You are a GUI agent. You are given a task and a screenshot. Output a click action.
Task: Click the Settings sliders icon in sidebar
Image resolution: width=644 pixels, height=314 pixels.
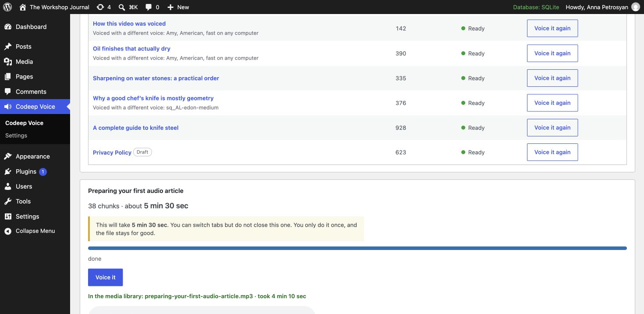(x=8, y=217)
